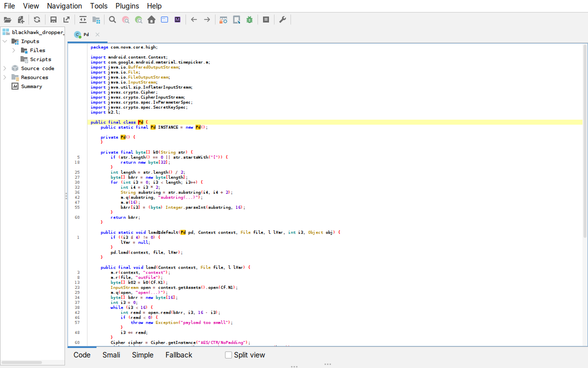Switch to the Code view tab
Image resolution: width=588 pixels, height=368 pixels.
[x=82, y=355]
